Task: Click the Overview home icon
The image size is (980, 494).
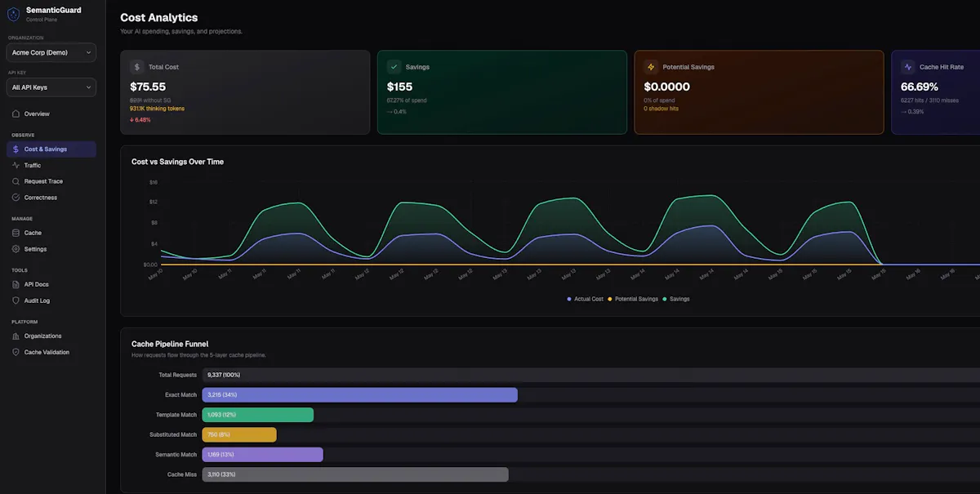Action: point(16,113)
